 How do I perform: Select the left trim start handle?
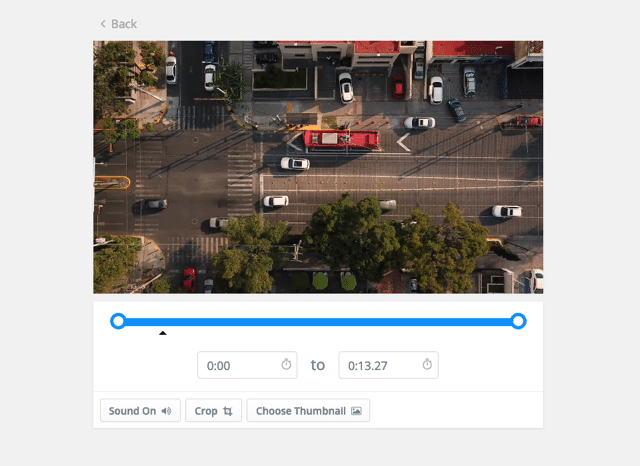[x=118, y=321]
